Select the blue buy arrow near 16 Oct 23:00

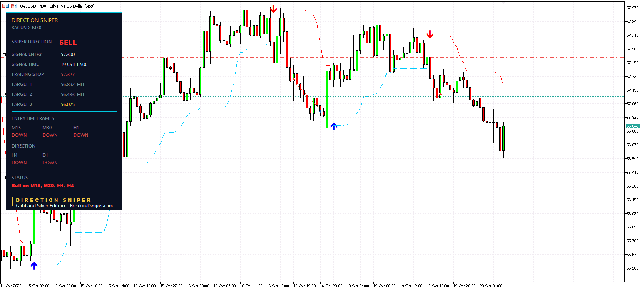[x=333, y=126]
